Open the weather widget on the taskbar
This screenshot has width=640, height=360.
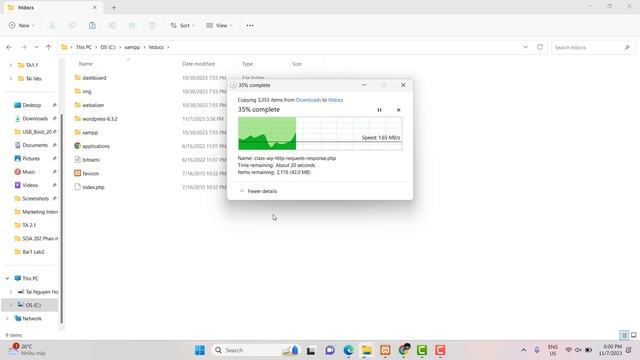(x=27, y=350)
